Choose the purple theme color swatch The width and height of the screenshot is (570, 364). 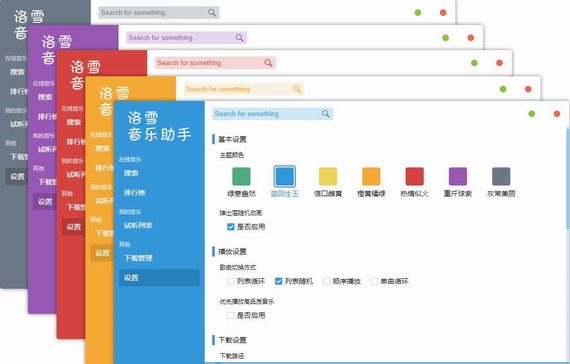click(x=458, y=176)
